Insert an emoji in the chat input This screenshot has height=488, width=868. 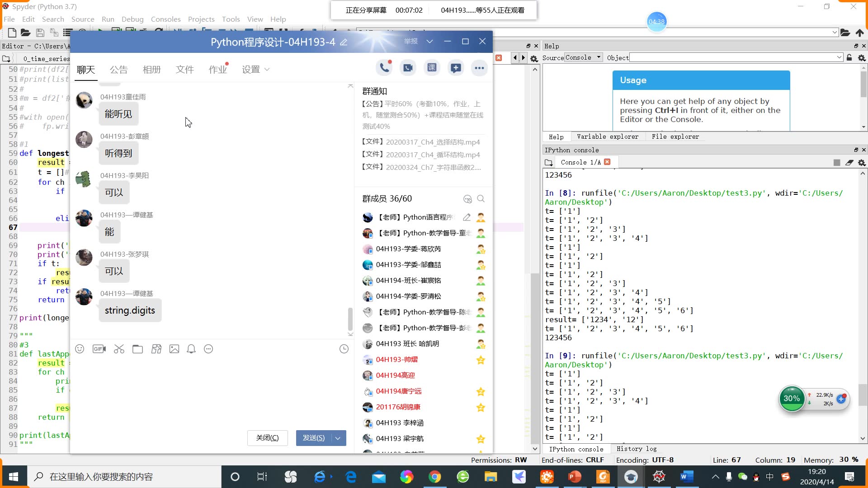pos(80,349)
